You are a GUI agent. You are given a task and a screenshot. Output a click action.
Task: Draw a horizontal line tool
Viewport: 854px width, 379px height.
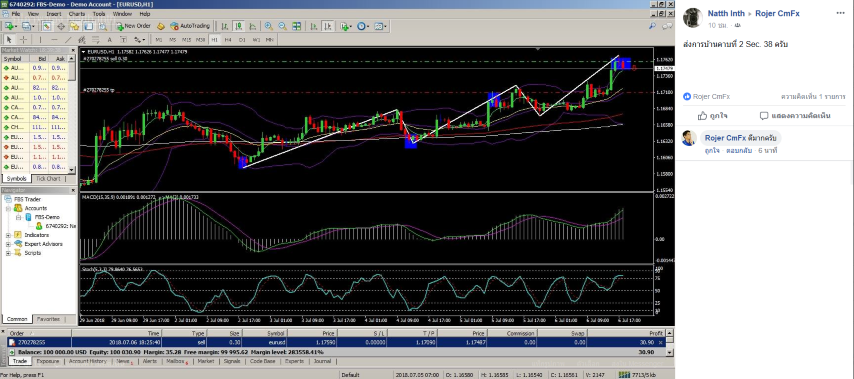(54, 40)
